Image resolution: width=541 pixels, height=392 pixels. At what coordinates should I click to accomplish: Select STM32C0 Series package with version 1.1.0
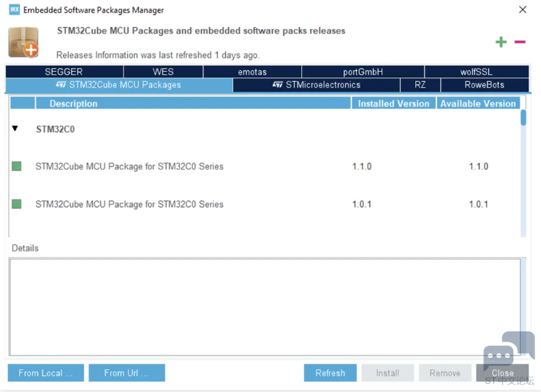(129, 166)
